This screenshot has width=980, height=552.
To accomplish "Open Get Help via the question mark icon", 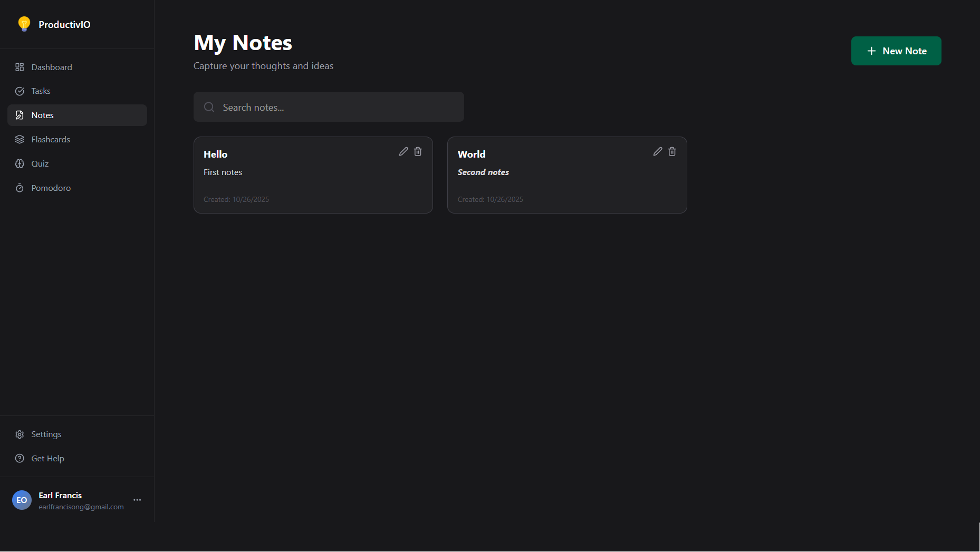I will [x=20, y=458].
